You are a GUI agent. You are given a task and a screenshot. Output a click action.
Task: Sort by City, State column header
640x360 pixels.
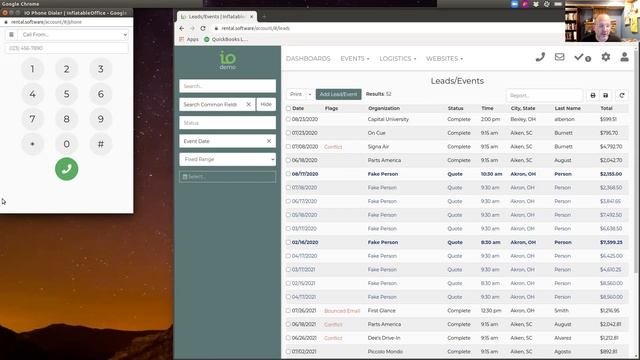tap(523, 109)
